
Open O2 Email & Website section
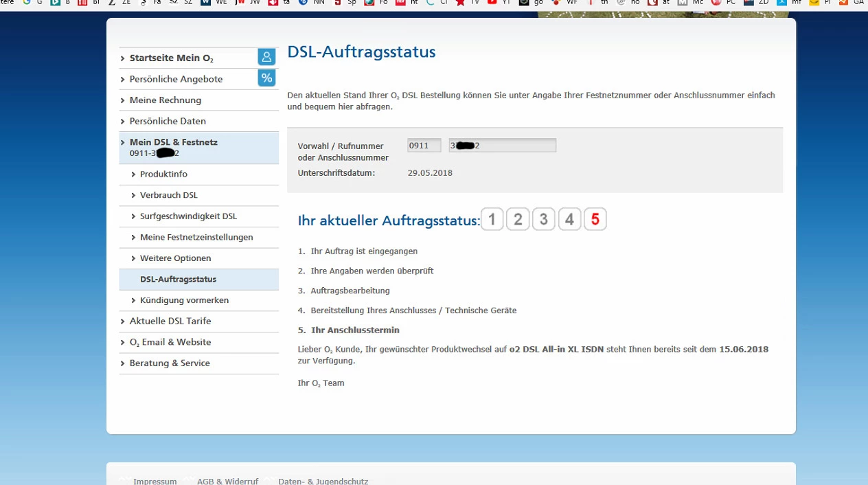point(170,342)
